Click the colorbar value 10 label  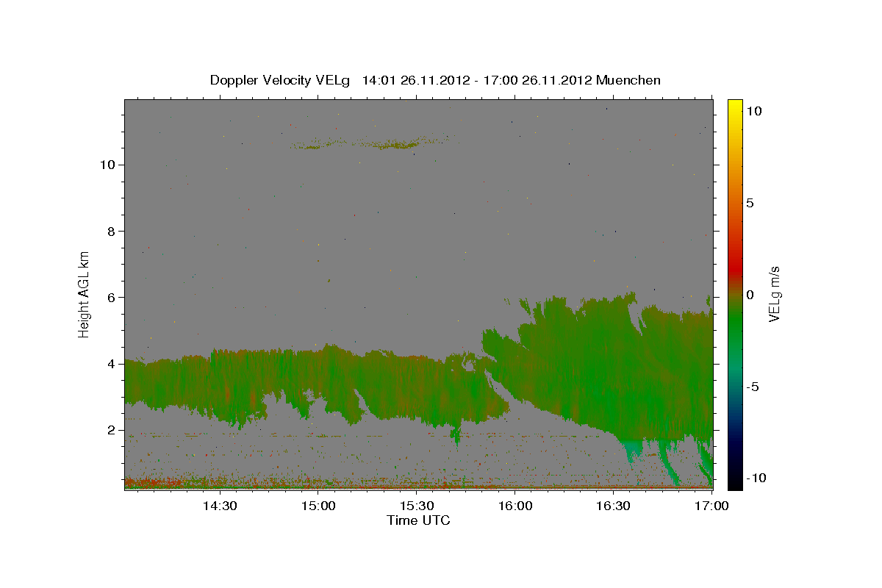[x=753, y=111]
